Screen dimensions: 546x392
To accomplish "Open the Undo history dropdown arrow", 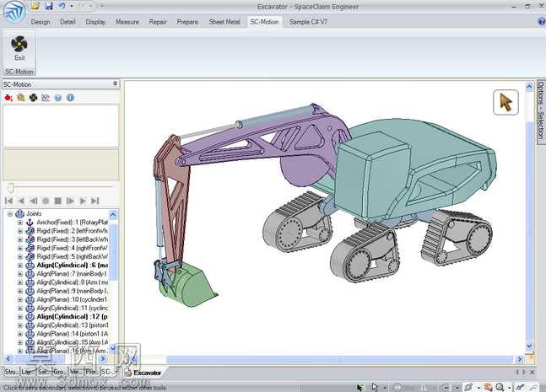I will click(72, 6).
